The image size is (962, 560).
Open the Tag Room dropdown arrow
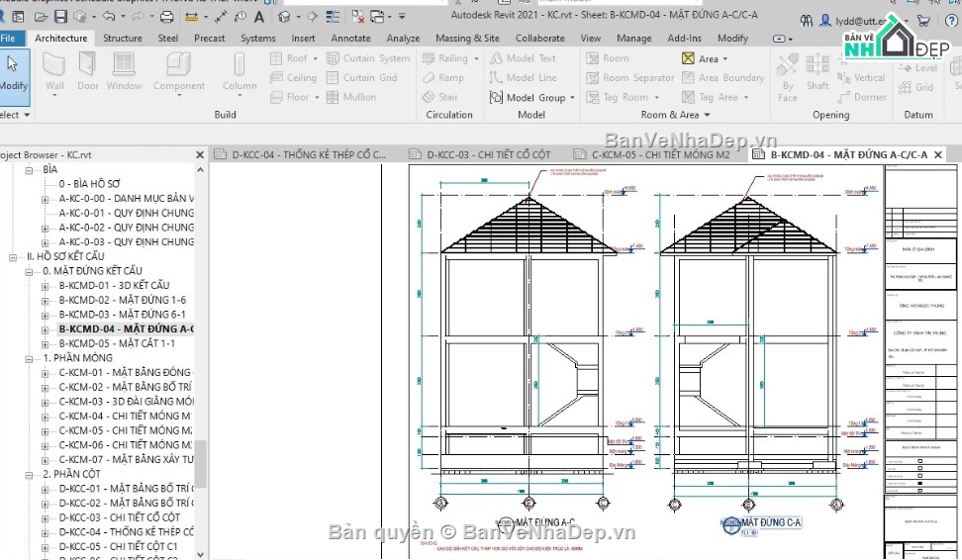click(x=656, y=98)
